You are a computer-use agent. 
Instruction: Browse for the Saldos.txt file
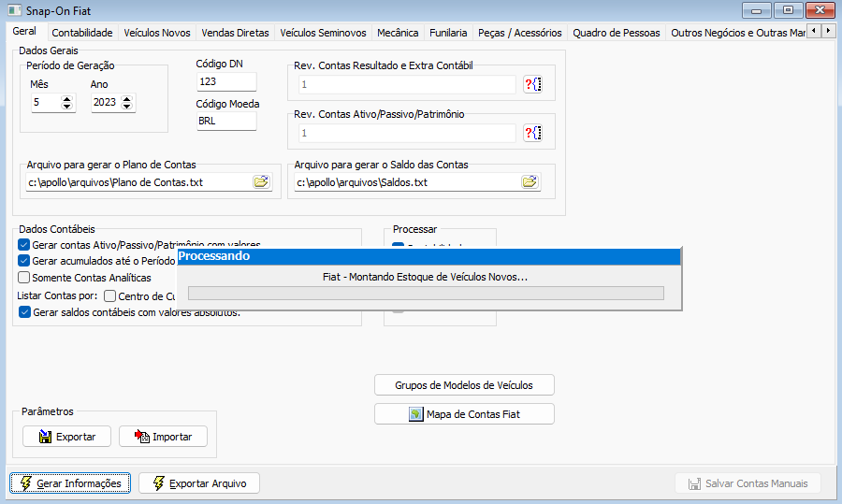(530, 182)
